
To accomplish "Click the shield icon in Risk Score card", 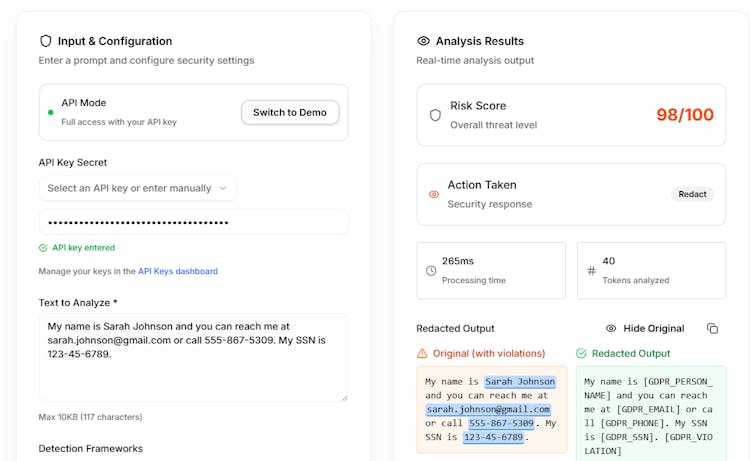I will click(x=435, y=115).
